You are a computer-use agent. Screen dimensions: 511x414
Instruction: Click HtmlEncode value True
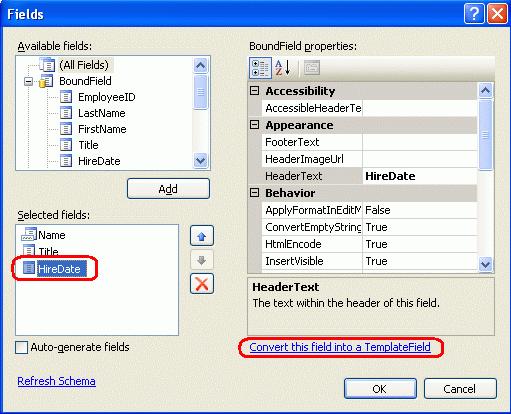(420, 244)
